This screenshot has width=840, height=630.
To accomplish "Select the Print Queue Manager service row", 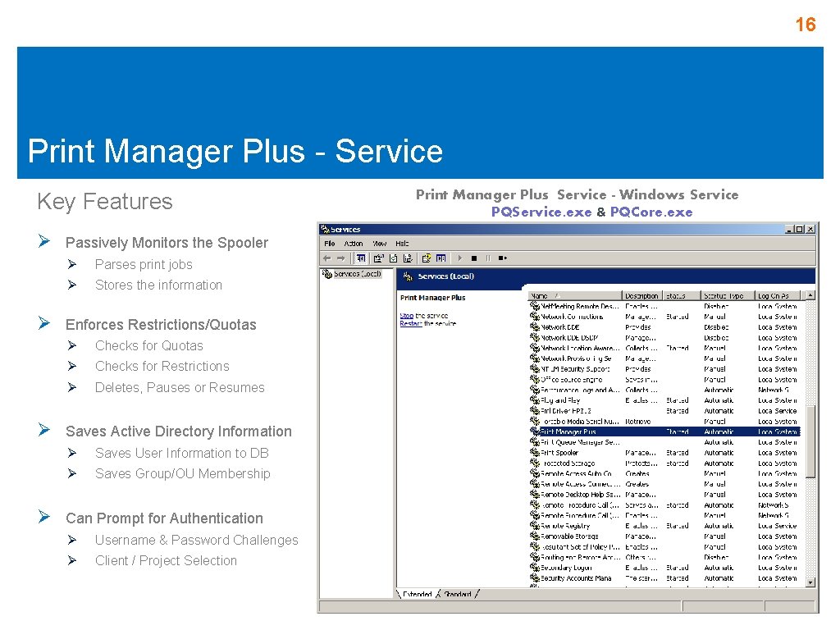I will tap(664, 442).
